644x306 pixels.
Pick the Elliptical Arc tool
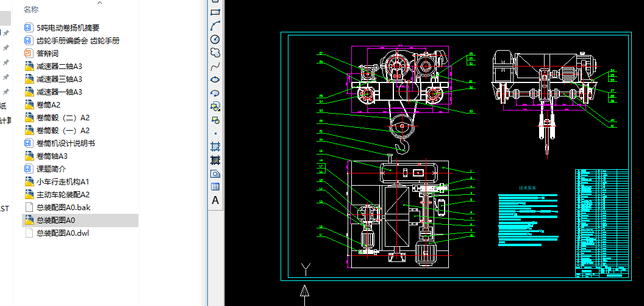215,93
